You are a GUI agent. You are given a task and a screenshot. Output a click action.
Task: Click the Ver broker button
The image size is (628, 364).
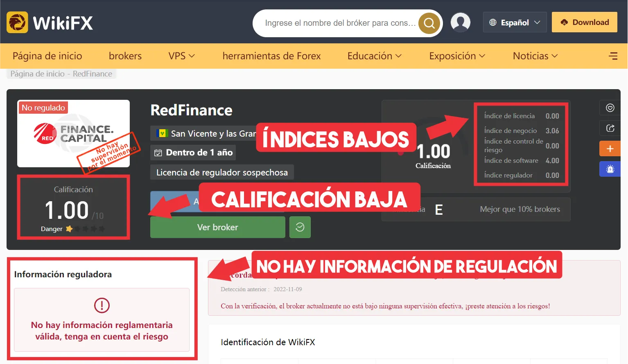[x=218, y=227]
